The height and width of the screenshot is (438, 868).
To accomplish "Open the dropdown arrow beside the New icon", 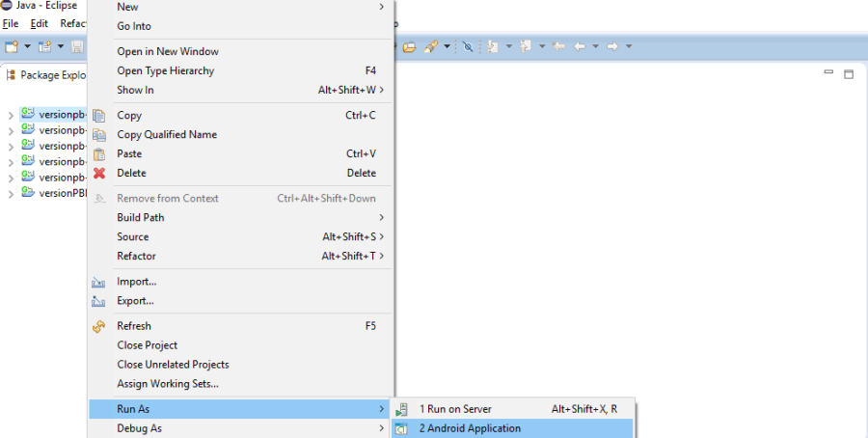I will [x=27, y=46].
